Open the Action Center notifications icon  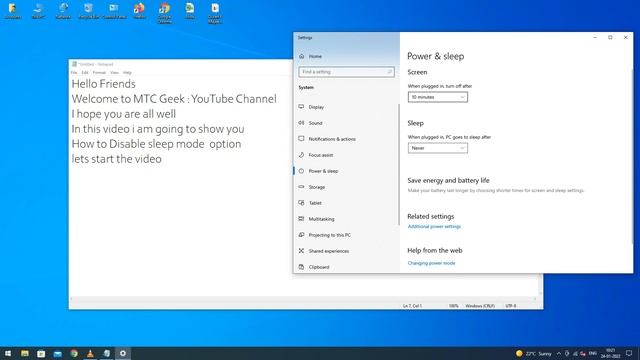pos(629,353)
